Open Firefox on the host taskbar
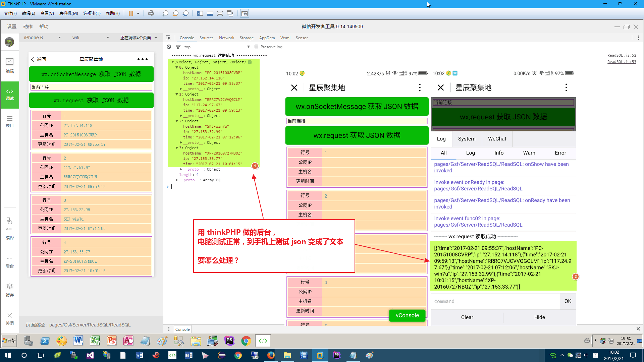The height and width of the screenshot is (362, 644). click(271, 355)
